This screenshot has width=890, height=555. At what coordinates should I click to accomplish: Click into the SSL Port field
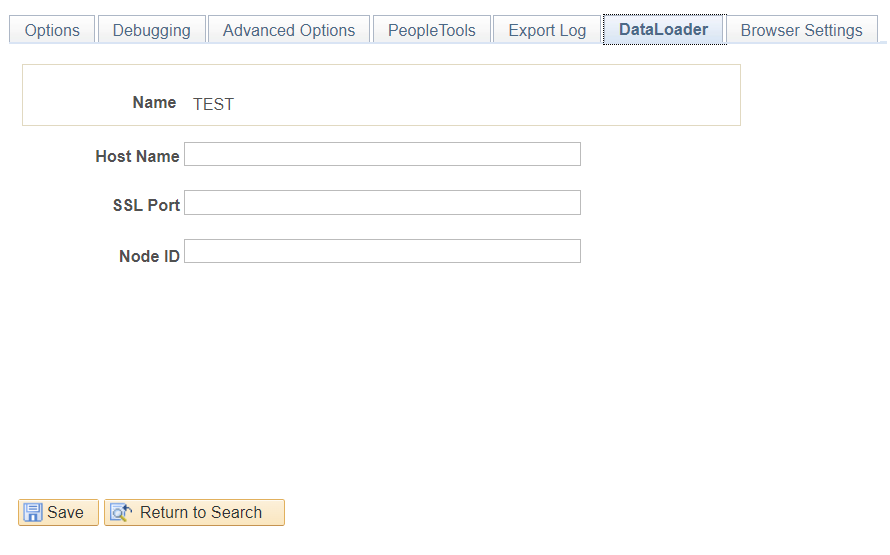[382, 203]
